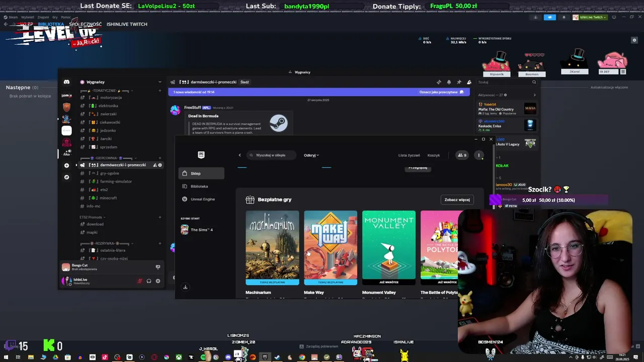Image resolution: width=644 pixels, height=362 pixels.
Task: Open channel settings gear for darmóweczki-i-promeczki
Action: pyautogui.click(x=160, y=165)
